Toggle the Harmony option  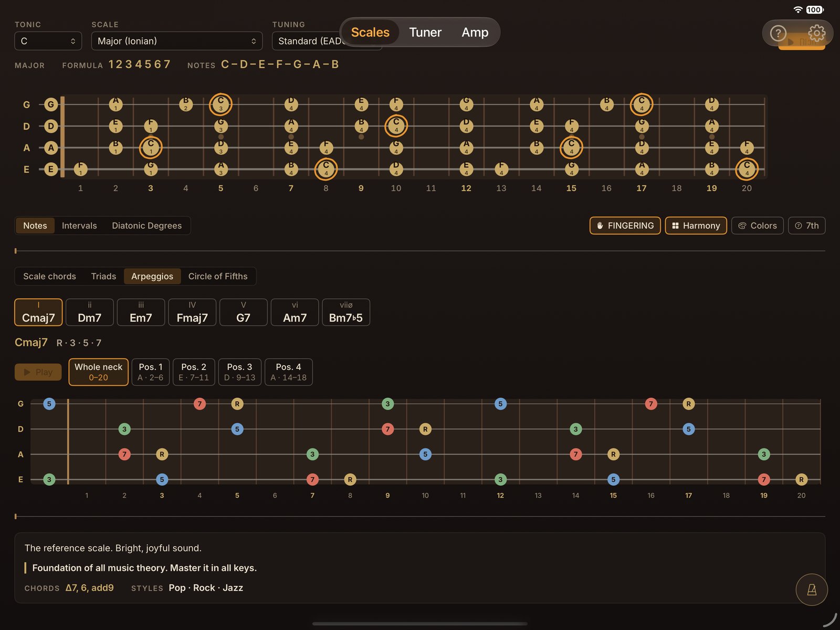(696, 226)
